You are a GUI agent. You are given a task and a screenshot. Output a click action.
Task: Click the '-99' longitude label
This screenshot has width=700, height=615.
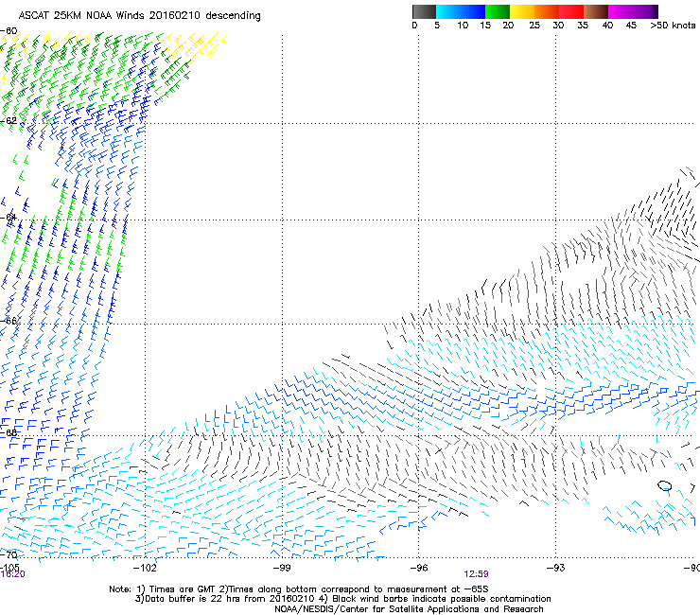tap(282, 568)
